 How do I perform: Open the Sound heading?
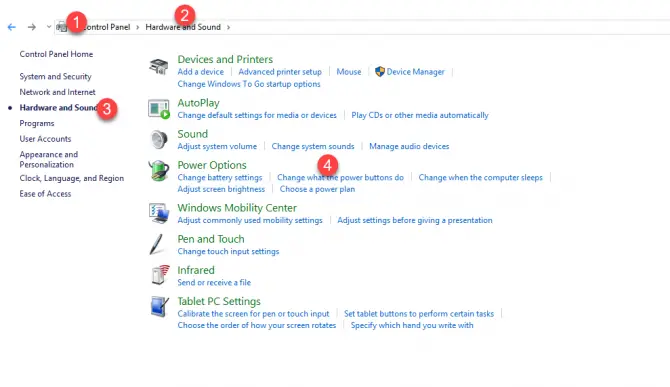coord(192,134)
